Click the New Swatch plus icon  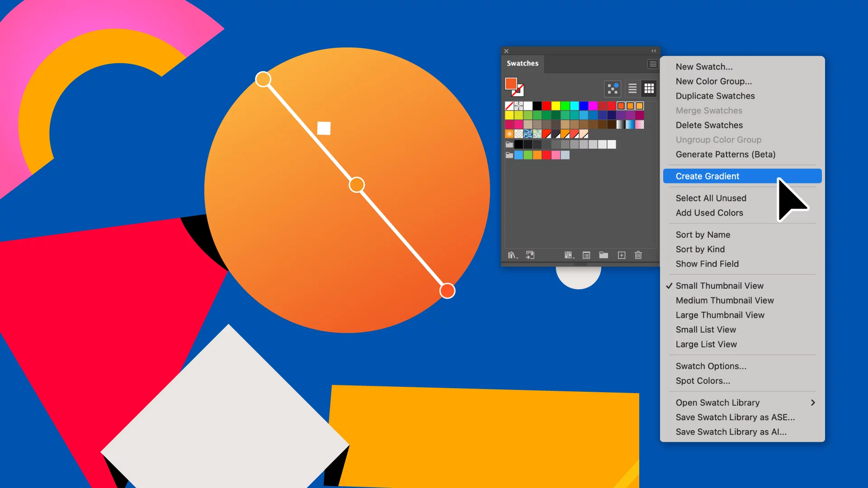(622, 255)
